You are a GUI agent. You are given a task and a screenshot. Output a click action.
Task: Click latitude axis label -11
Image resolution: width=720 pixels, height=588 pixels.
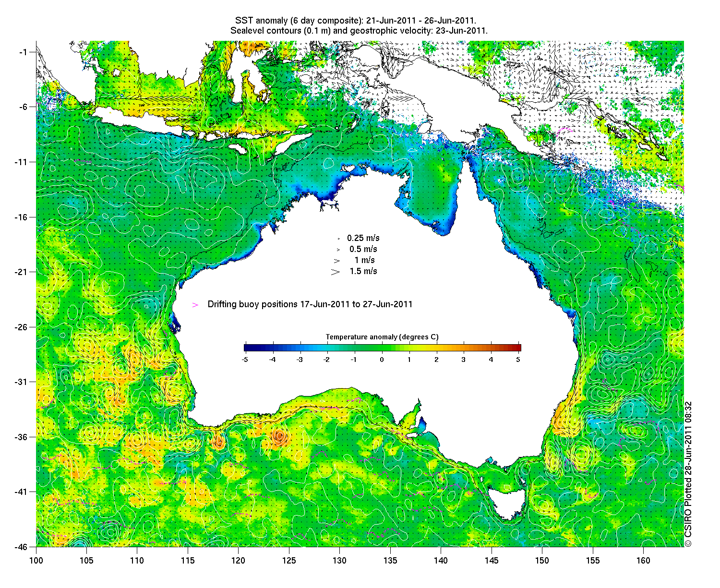coord(22,162)
